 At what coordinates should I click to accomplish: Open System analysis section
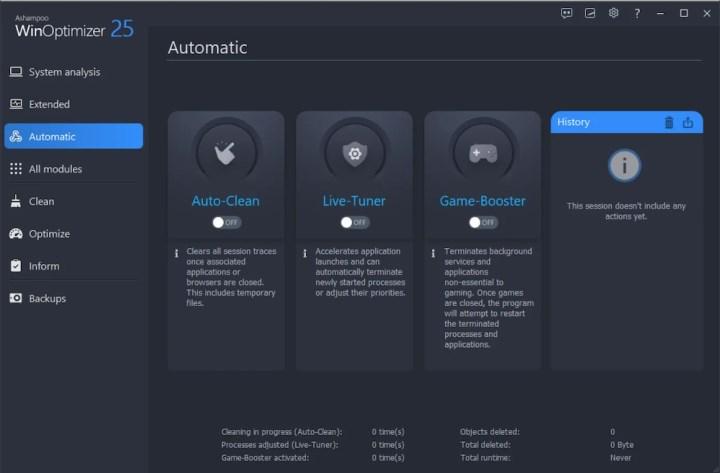pyautogui.click(x=73, y=72)
